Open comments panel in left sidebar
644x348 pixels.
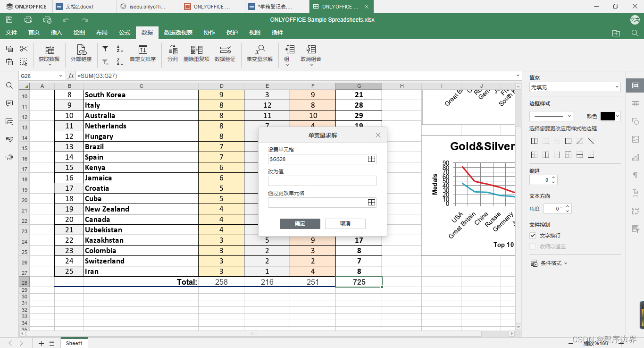point(9,103)
